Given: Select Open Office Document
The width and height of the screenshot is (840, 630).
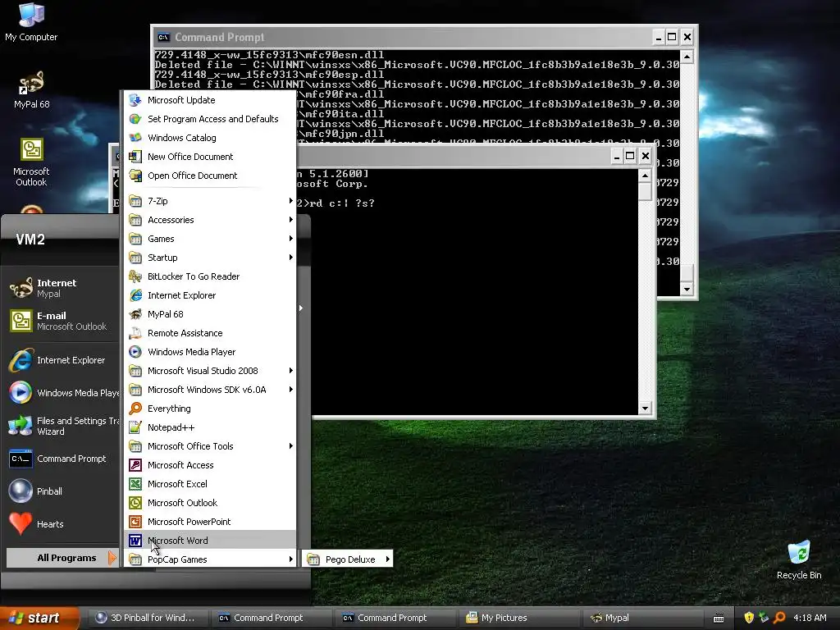Looking at the screenshot, I should click(210, 176).
